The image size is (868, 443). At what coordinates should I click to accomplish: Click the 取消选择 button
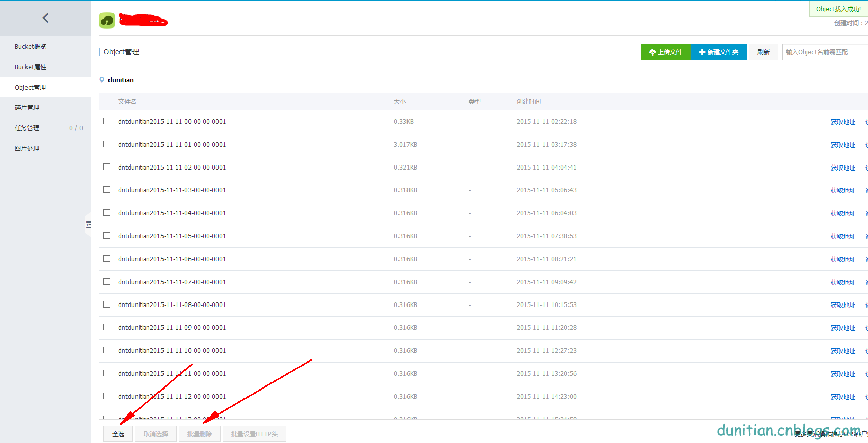pyautogui.click(x=156, y=434)
